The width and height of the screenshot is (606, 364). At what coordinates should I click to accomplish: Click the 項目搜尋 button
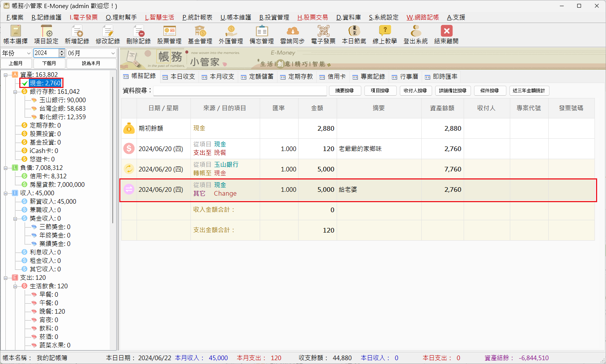pyautogui.click(x=380, y=91)
